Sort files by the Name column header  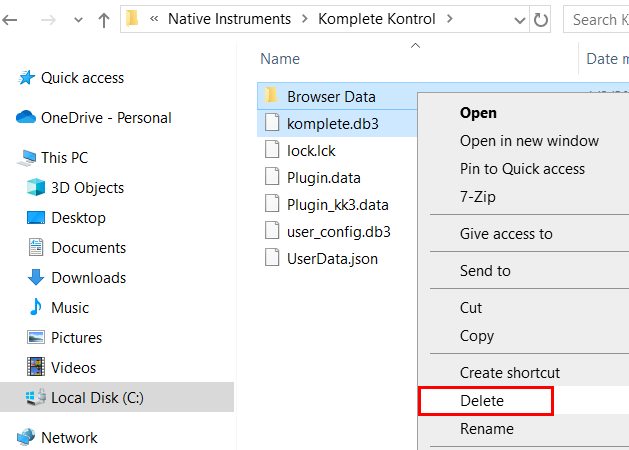click(x=280, y=59)
